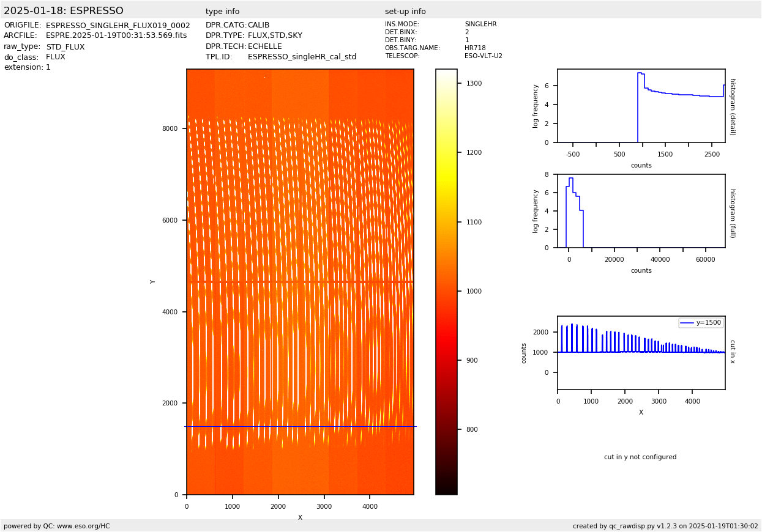Click the '2025-01-18: ESPRESSO' title

[64, 11]
